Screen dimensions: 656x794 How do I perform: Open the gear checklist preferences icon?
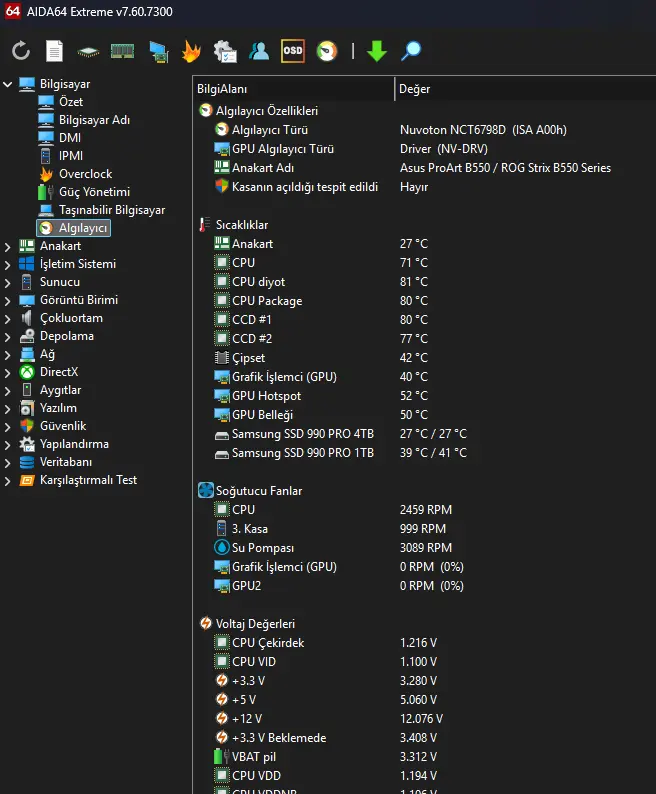pyautogui.click(x=225, y=51)
